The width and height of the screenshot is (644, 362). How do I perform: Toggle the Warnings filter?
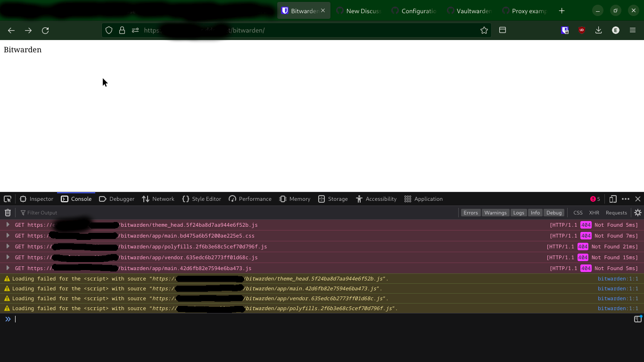point(495,213)
